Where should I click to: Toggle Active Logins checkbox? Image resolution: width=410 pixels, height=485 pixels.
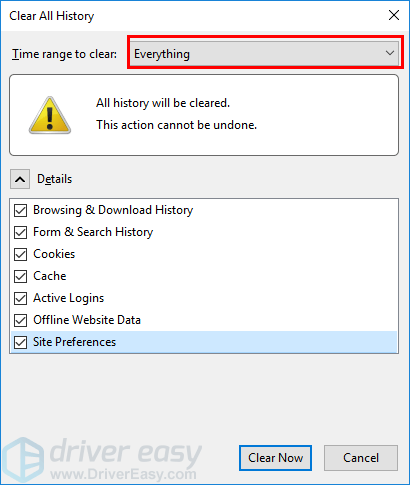click(x=21, y=298)
